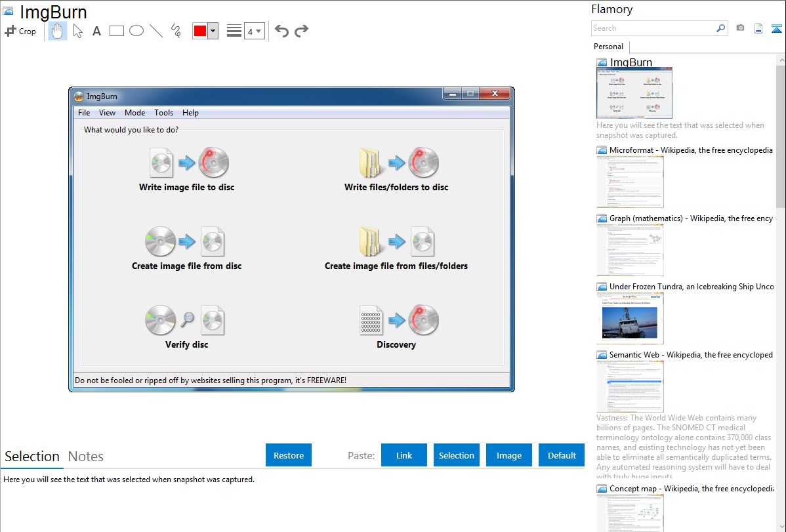This screenshot has width=786, height=532.
Task: Switch to the Selection tab
Action: (31, 457)
